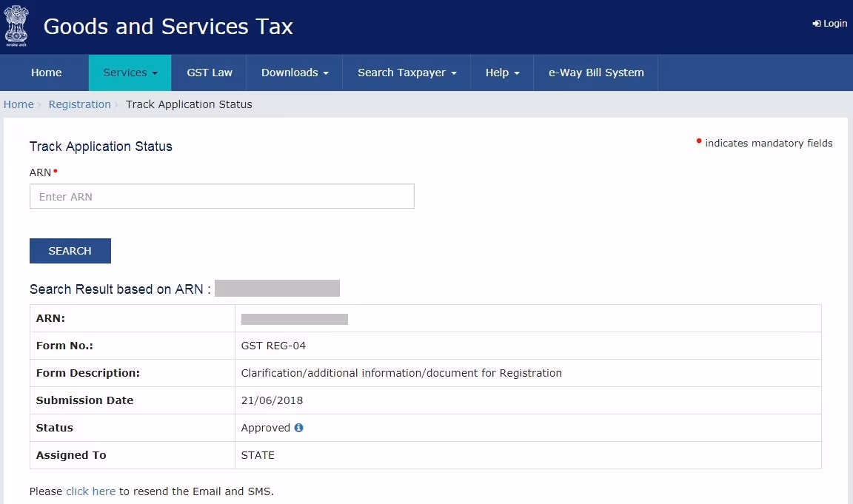Screen dimensions: 853x504
Task: Click the Track Application Status heading
Action: pos(101,147)
